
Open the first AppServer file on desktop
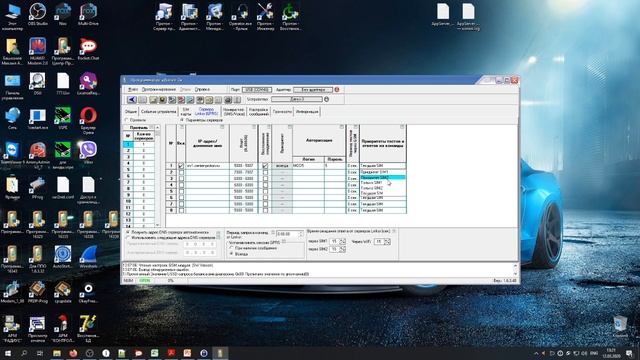pyautogui.click(x=443, y=14)
